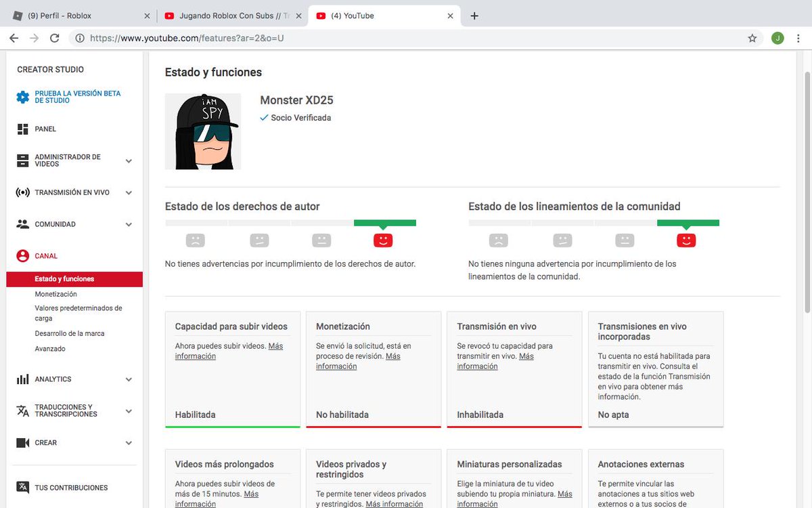Expand the Crear chevron
812x508 pixels.
129,443
